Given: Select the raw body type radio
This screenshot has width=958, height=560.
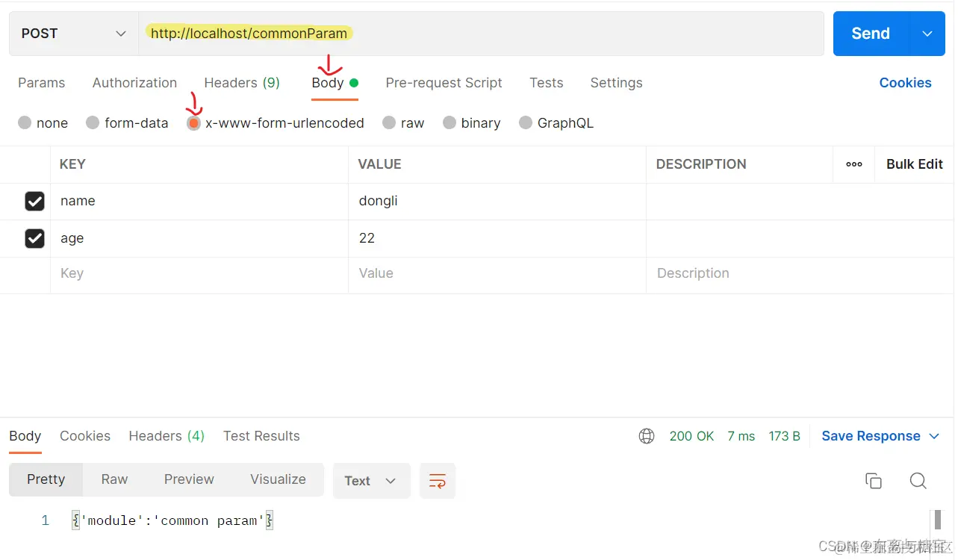Looking at the screenshot, I should 389,122.
